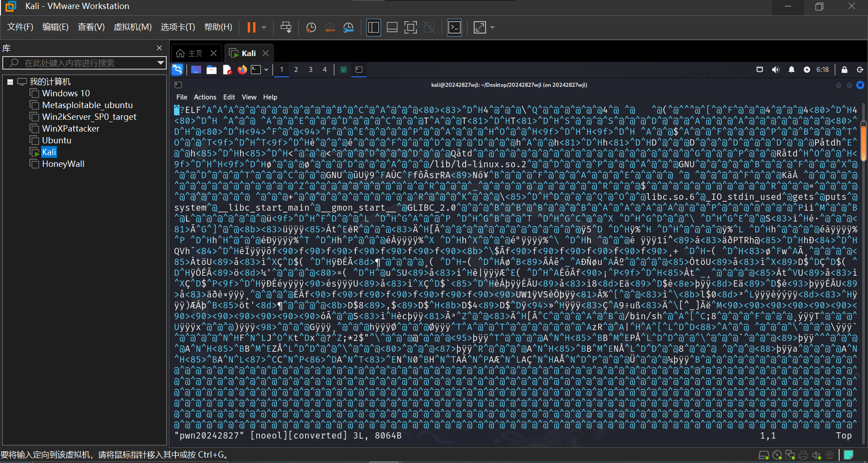Open the terminal Actions menu
The width and height of the screenshot is (868, 463).
[x=205, y=97]
